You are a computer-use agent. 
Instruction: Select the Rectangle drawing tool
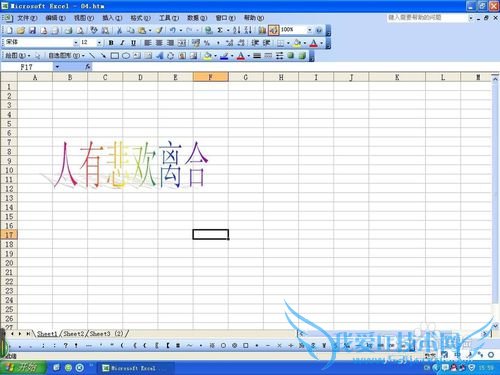[x=114, y=56]
